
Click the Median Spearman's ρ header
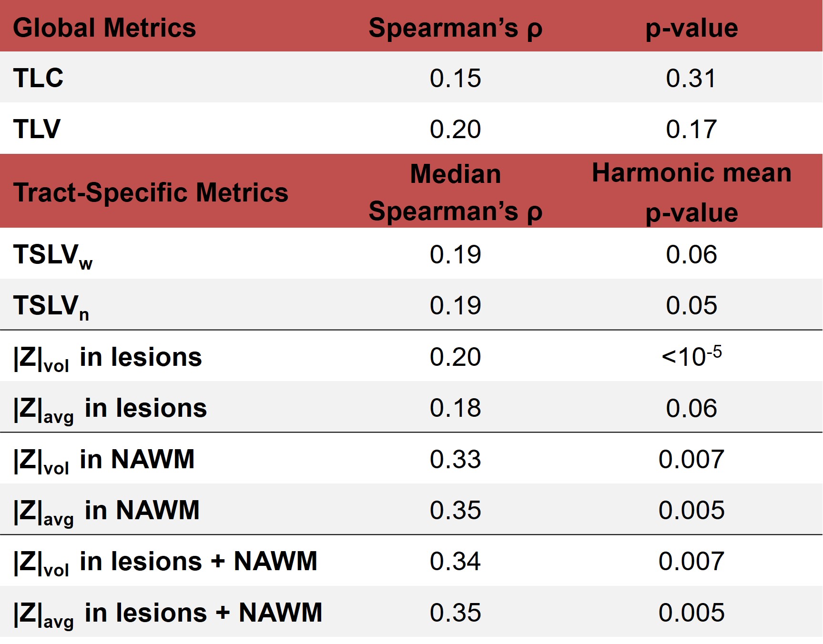[x=455, y=192]
